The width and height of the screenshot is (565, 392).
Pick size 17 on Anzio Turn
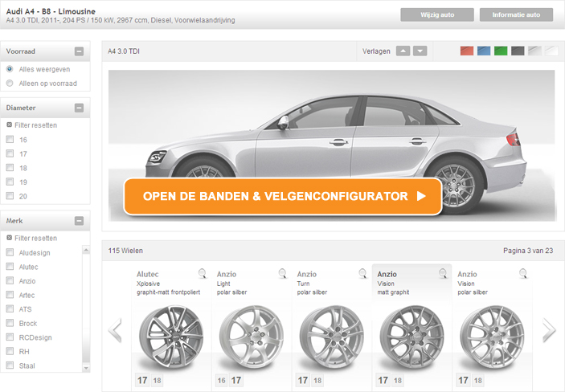tap(303, 380)
